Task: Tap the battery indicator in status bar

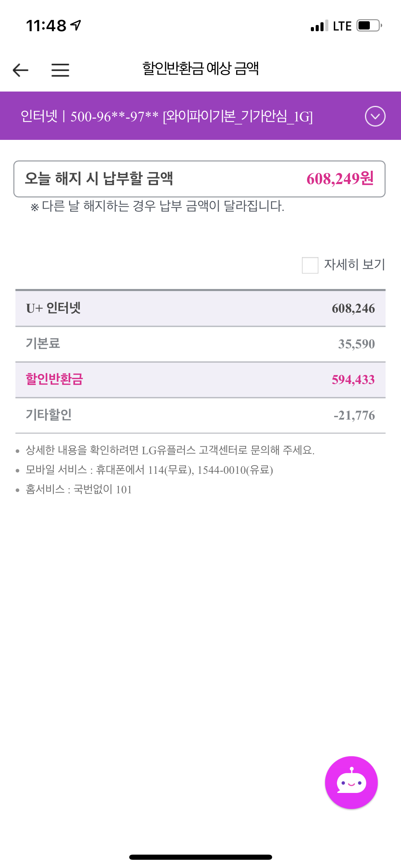Action: 369,26
